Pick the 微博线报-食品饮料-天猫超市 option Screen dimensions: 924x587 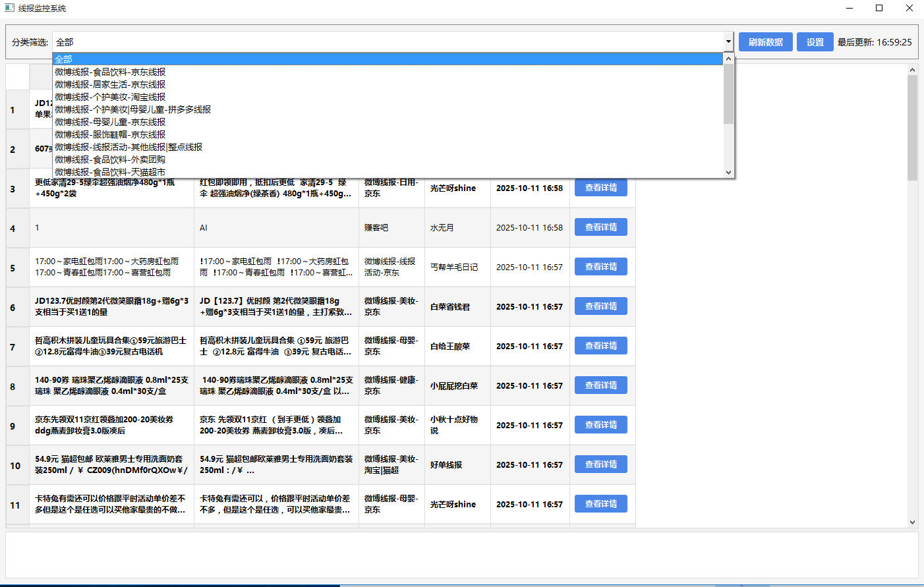point(110,172)
